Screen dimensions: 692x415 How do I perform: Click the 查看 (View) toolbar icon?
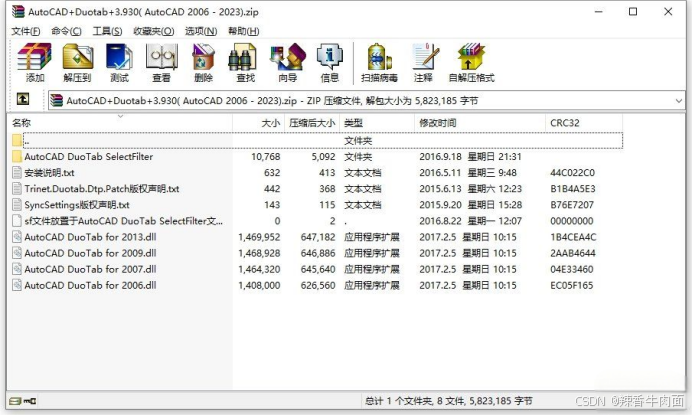(162, 63)
